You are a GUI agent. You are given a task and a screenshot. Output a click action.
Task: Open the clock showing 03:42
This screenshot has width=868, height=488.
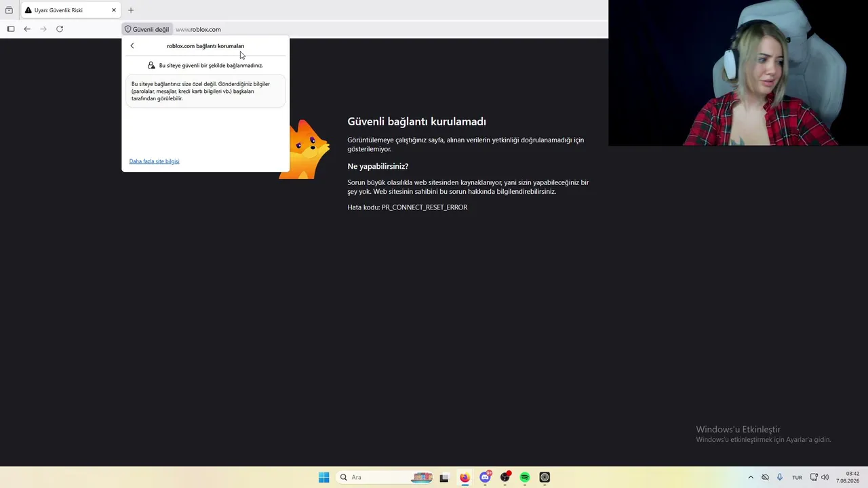click(x=848, y=477)
